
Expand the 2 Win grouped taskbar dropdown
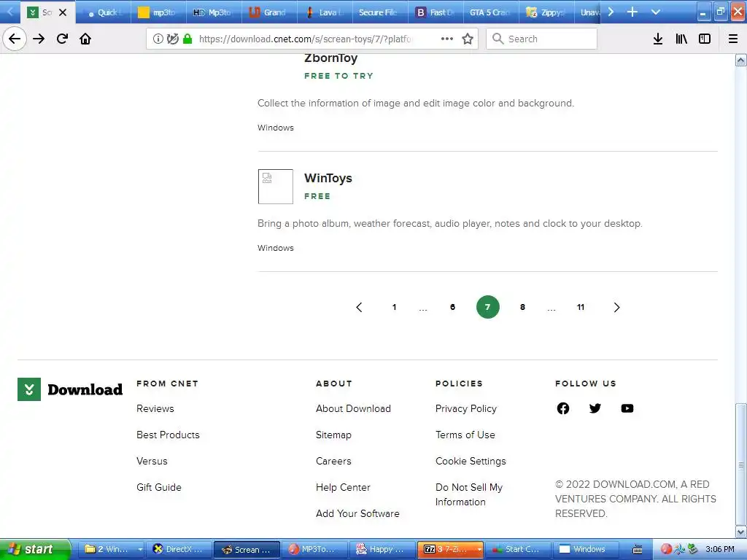coord(140,549)
